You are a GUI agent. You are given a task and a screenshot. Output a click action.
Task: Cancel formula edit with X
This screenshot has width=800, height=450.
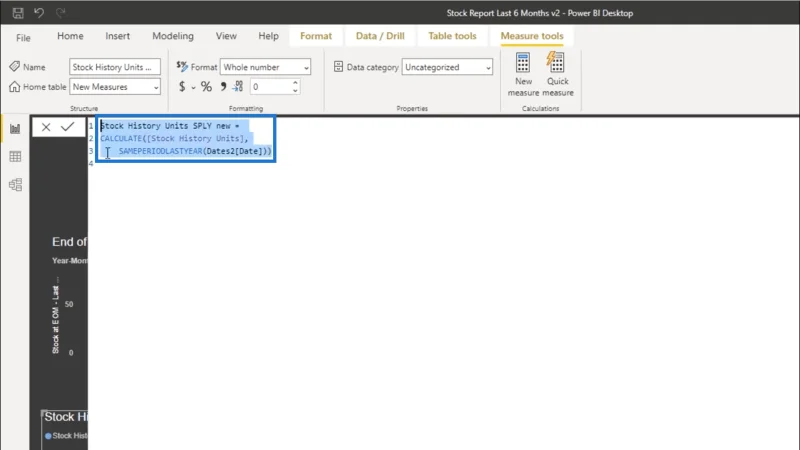46,127
